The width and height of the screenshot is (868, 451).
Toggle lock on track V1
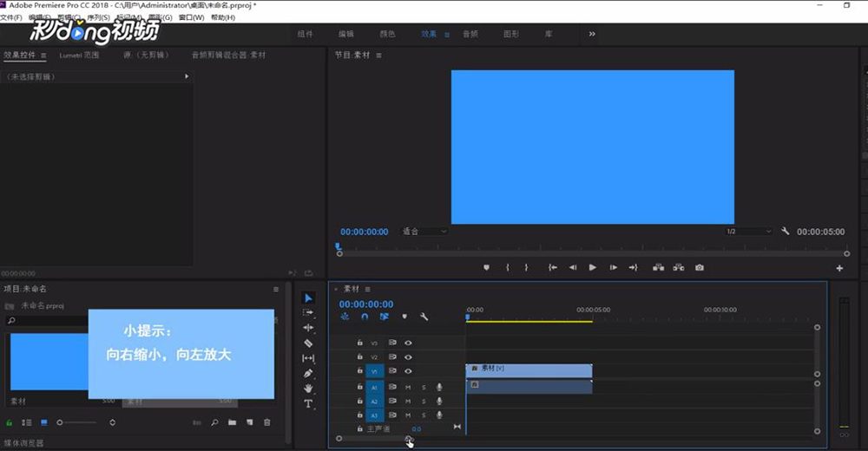(x=360, y=370)
